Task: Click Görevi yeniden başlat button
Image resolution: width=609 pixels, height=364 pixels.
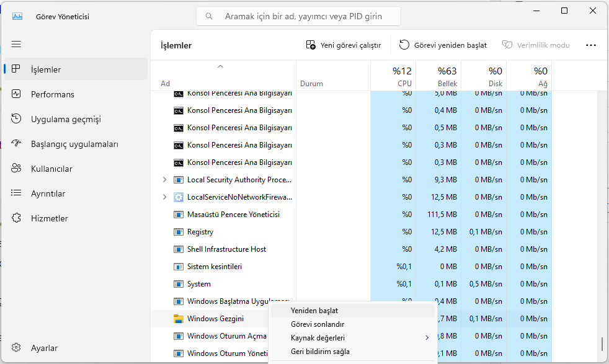Action: coord(443,45)
